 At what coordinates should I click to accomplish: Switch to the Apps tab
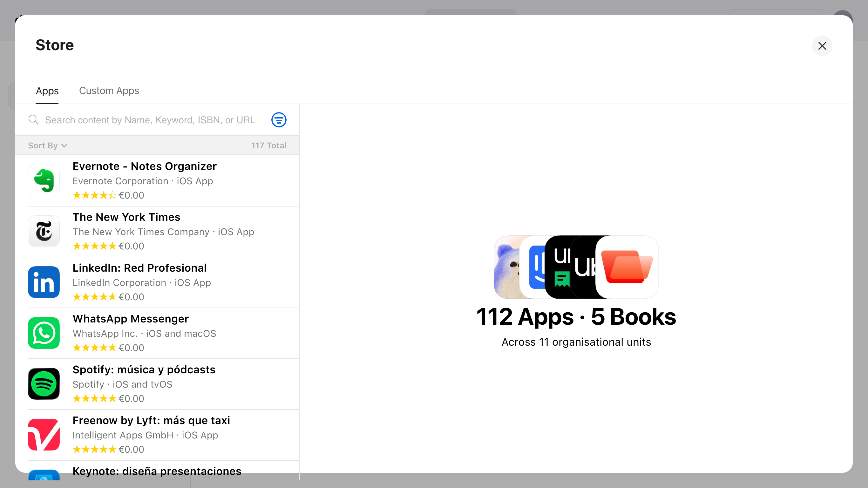coord(47,91)
